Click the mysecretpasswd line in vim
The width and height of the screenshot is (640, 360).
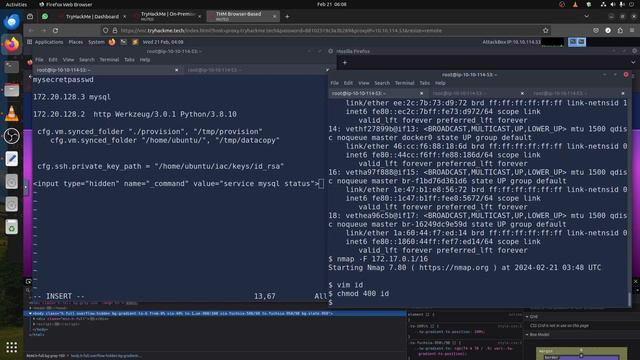click(x=63, y=80)
